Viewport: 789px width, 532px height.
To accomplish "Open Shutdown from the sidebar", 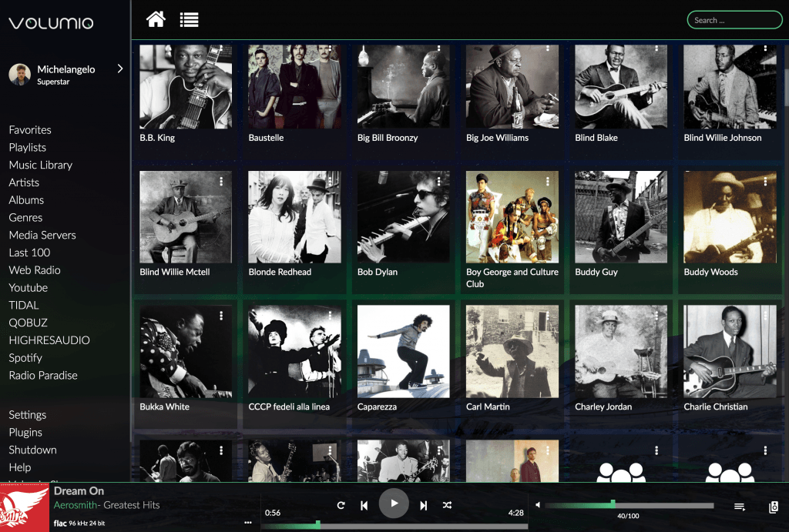I will [x=32, y=450].
